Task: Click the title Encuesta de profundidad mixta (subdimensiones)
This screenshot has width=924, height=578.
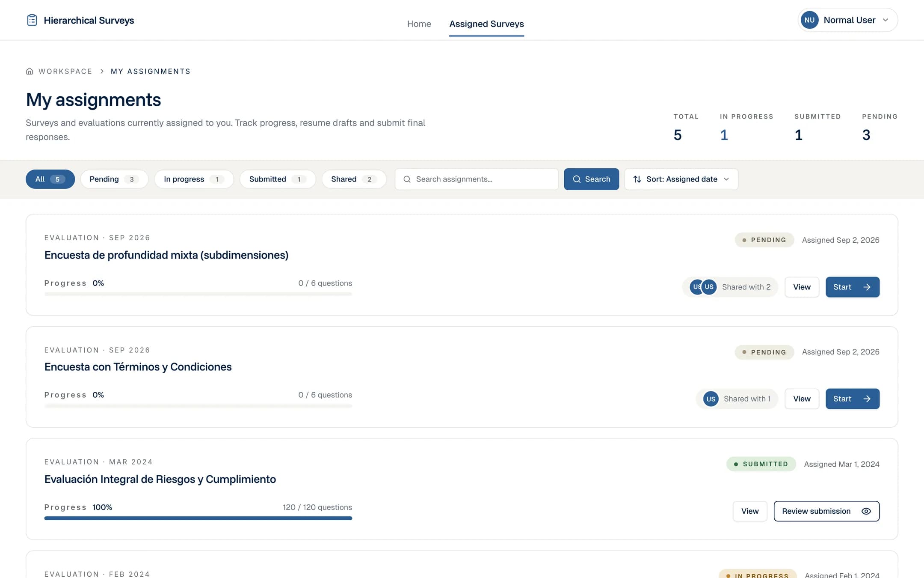Action: click(x=166, y=255)
